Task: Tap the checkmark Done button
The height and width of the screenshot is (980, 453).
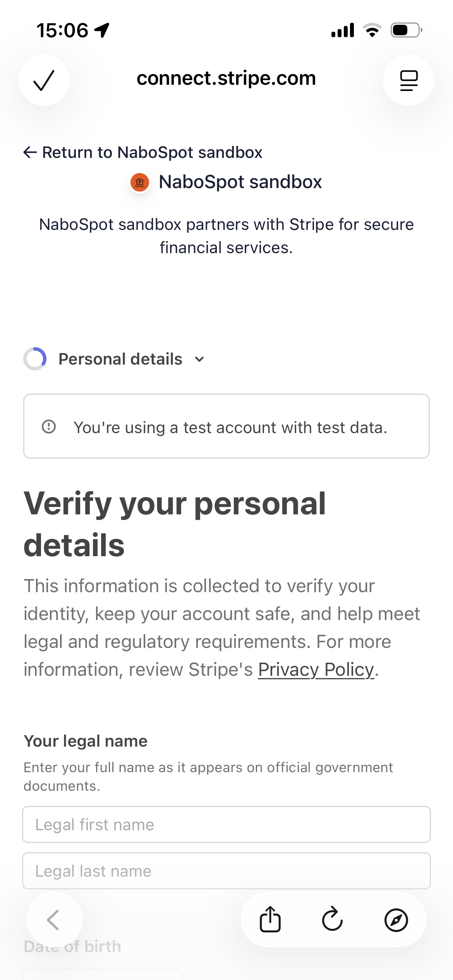Action: click(44, 80)
